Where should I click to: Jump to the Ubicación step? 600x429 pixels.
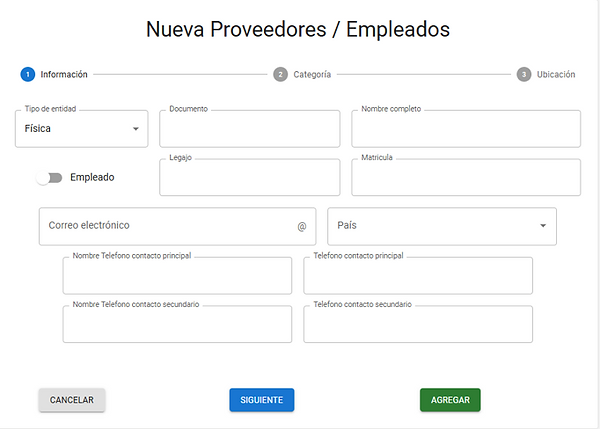tap(546, 74)
